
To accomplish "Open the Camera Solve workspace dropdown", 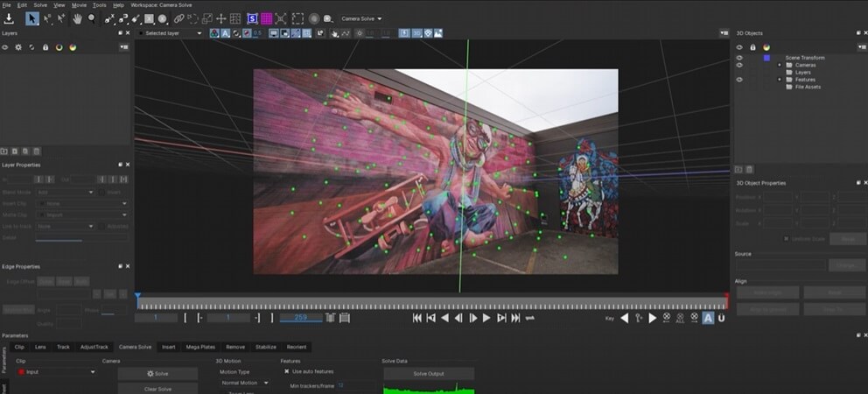I will [x=360, y=18].
